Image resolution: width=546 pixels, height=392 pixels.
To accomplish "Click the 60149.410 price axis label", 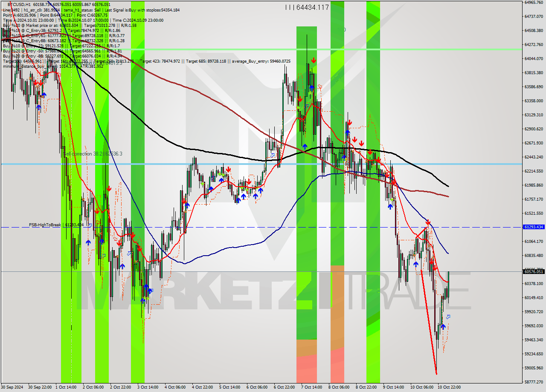I will point(533,298).
